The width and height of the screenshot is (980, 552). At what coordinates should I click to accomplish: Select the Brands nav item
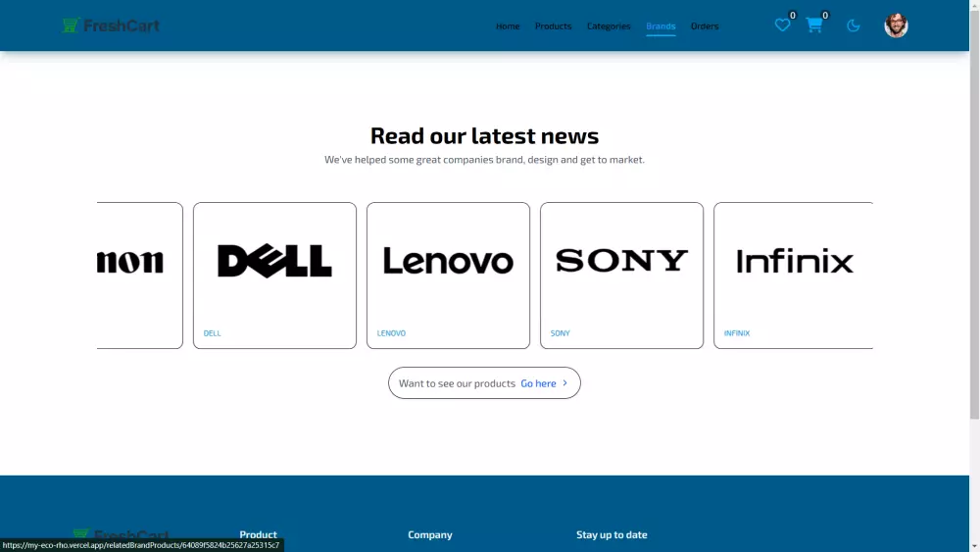click(661, 26)
